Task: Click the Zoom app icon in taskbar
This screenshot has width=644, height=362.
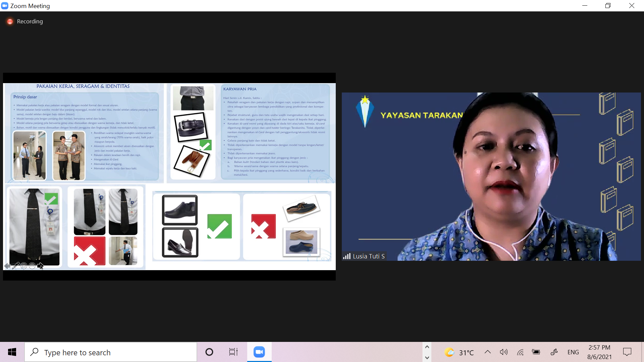Action: pos(259,352)
